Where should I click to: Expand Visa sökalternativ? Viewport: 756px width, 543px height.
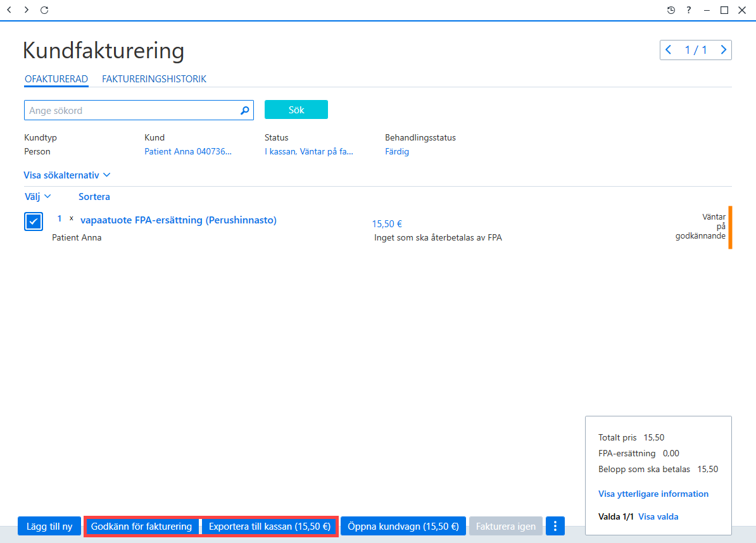click(67, 175)
